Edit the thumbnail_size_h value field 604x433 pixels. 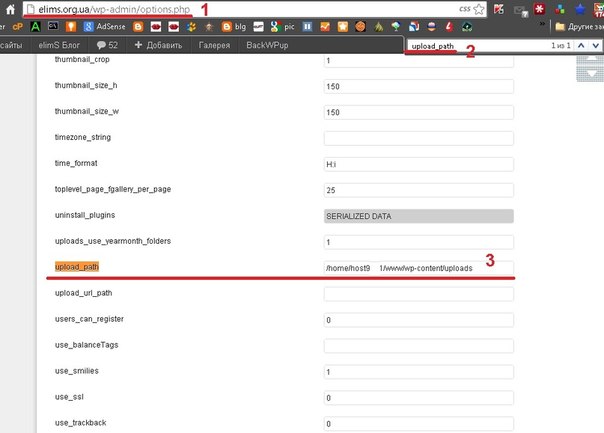pyautogui.click(x=419, y=86)
